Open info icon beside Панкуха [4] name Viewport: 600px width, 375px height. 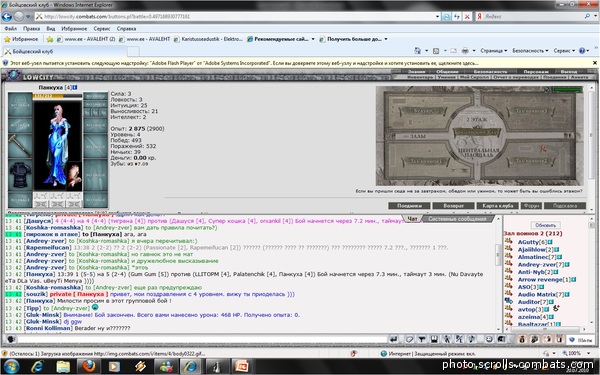coord(75,87)
